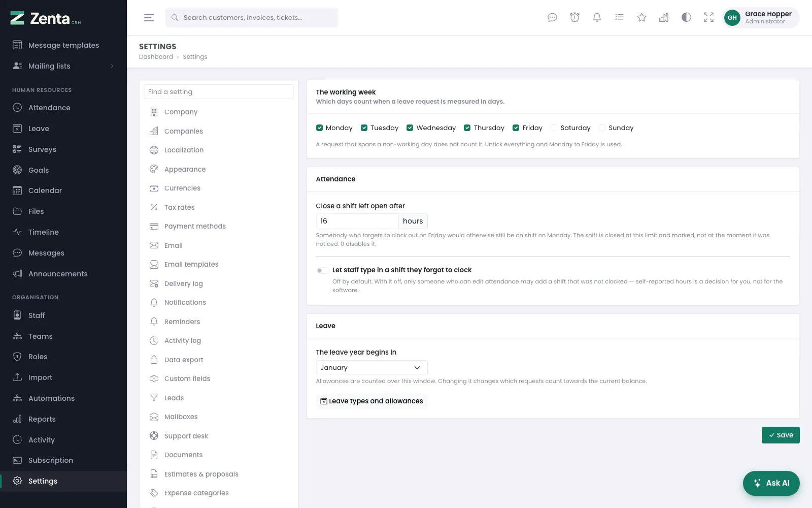Open Grace Hopper user profile menu
The image size is (812, 508).
(760, 18)
